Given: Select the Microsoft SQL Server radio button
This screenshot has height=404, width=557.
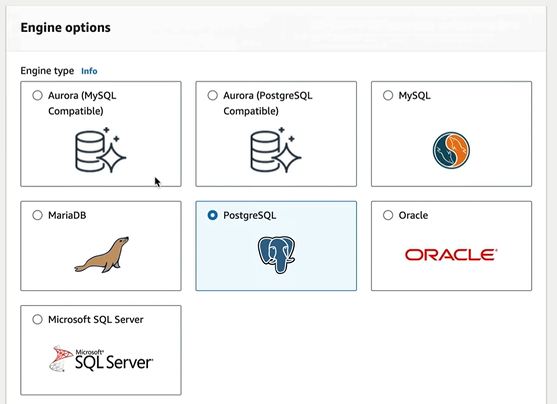Looking at the screenshot, I should tap(37, 319).
